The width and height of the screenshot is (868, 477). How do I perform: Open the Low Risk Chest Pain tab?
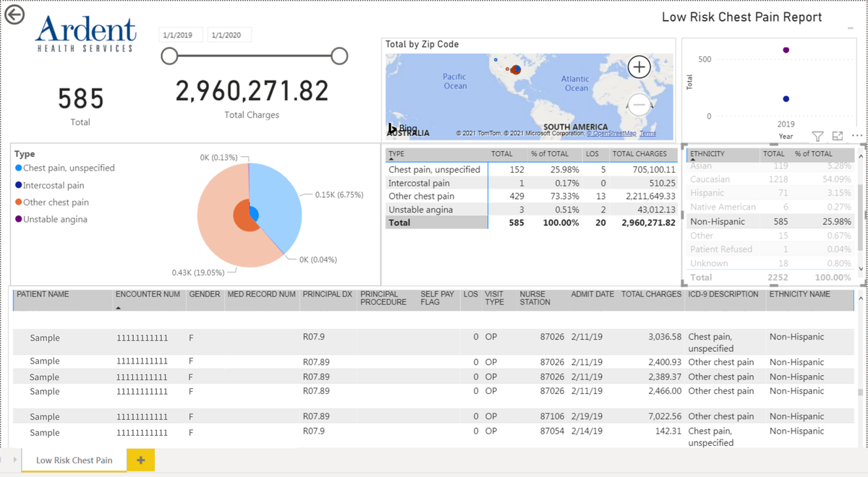click(x=74, y=460)
